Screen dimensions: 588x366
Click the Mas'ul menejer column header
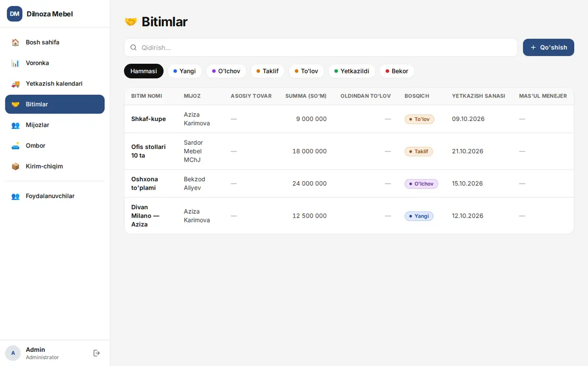click(x=543, y=96)
